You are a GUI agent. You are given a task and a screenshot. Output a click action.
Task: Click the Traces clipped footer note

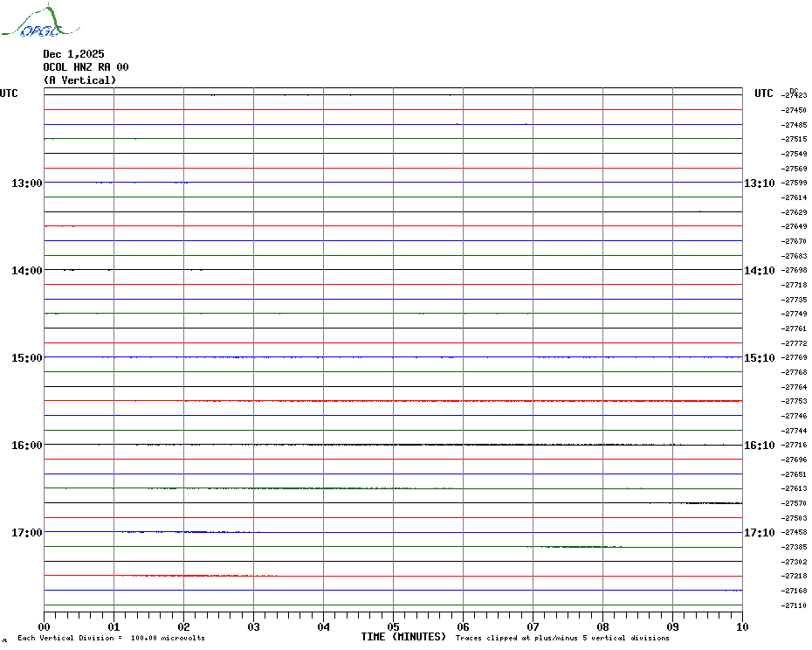[562, 639]
